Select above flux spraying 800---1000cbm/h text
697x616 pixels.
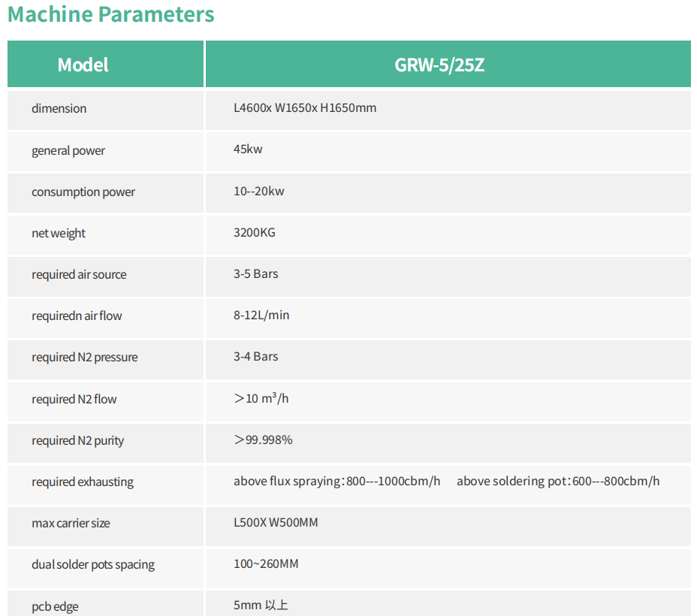pos(337,481)
